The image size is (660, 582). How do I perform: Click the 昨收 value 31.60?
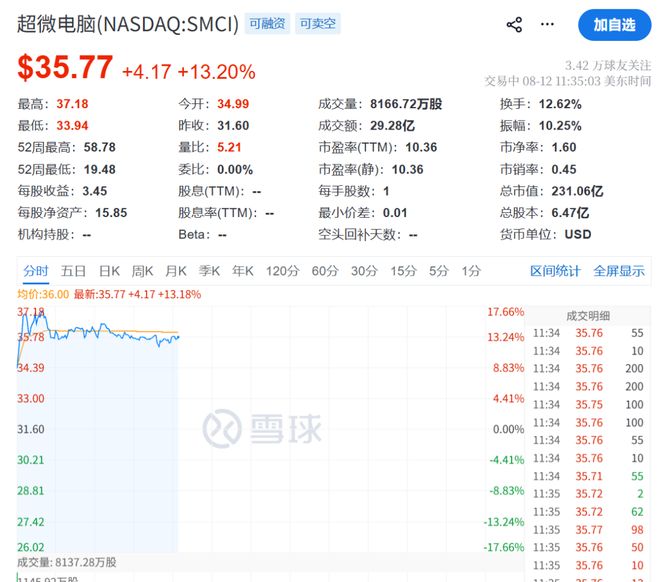[x=233, y=126]
